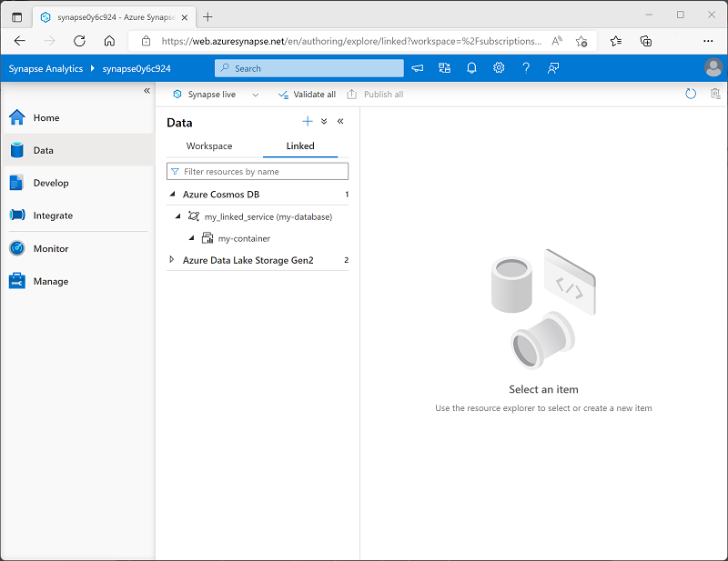
Task: Collapse the my_linked_service (my-database) node
Action: coord(178,216)
